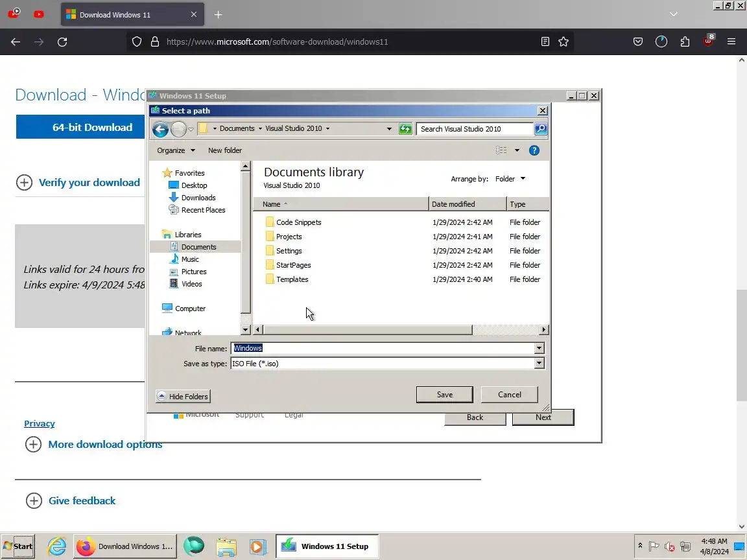Viewport: 747px width, 560px height.
Task: Expand the File name dropdown arrow
Action: (539, 349)
